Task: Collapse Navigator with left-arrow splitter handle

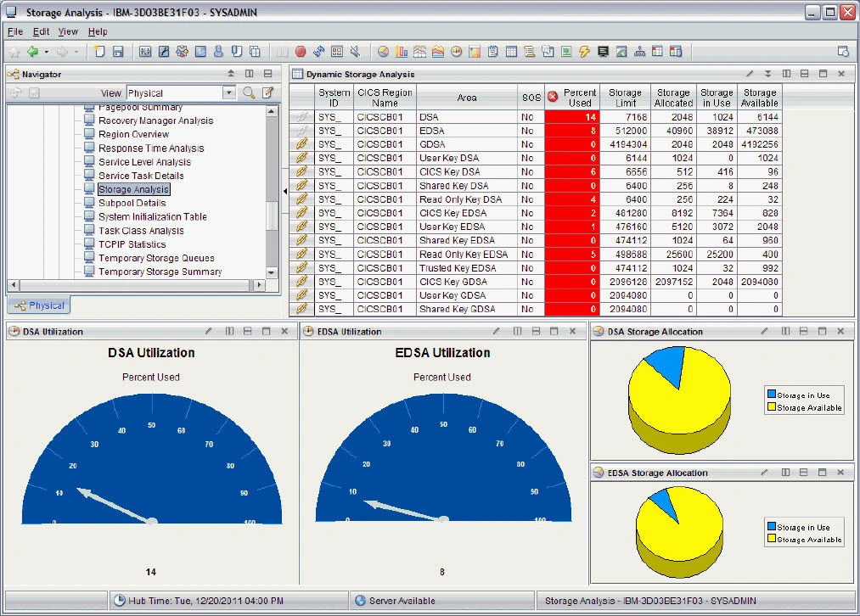Action: click(284, 192)
